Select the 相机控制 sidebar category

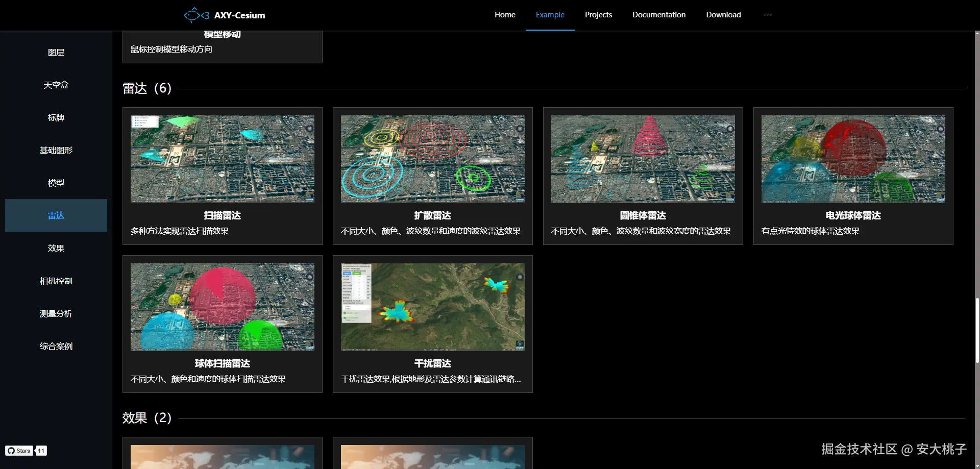click(56, 281)
